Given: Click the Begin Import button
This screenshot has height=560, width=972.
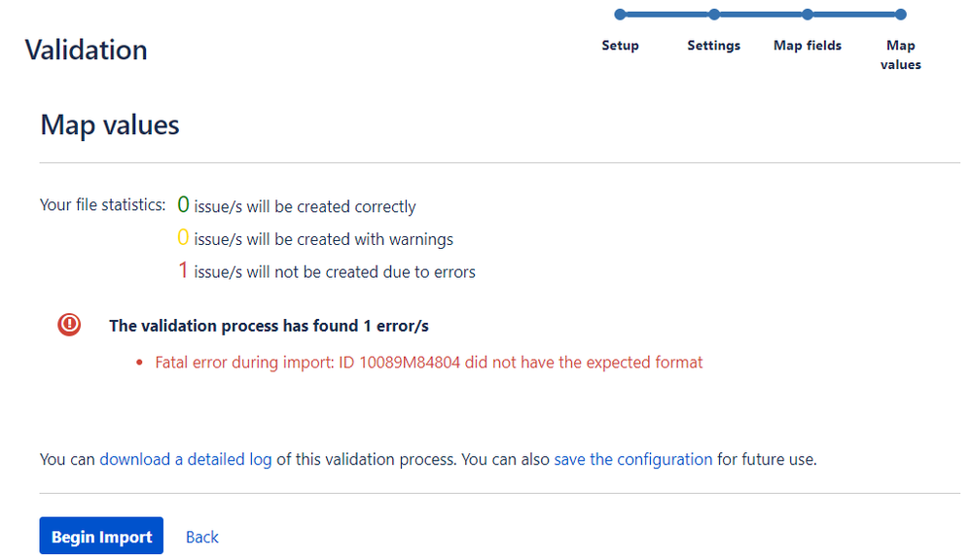Looking at the screenshot, I should click(101, 536).
